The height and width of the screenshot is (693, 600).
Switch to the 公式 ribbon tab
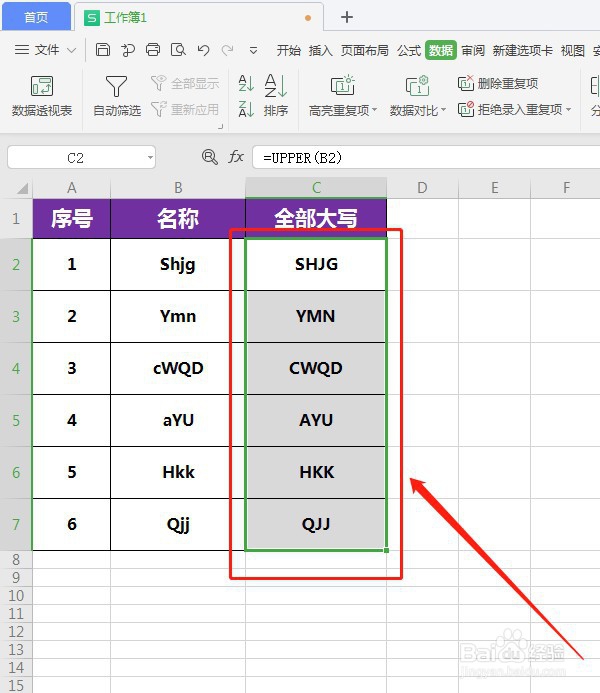(409, 50)
